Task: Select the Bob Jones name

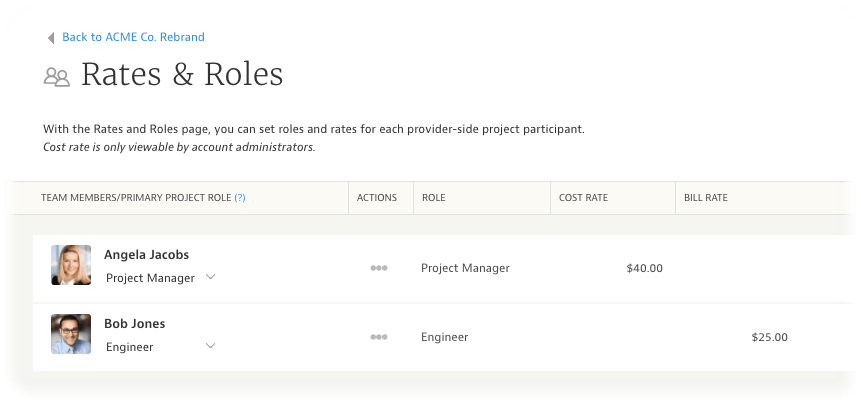Action: 135,324
